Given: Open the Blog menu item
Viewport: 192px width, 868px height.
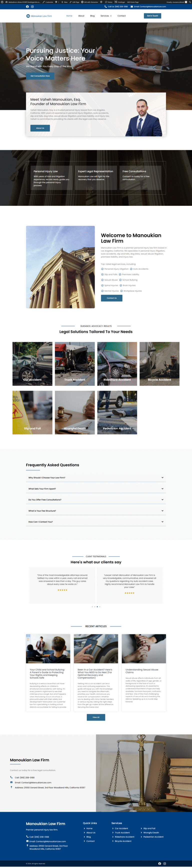Looking at the screenshot, I should pyautogui.click(x=92, y=16).
